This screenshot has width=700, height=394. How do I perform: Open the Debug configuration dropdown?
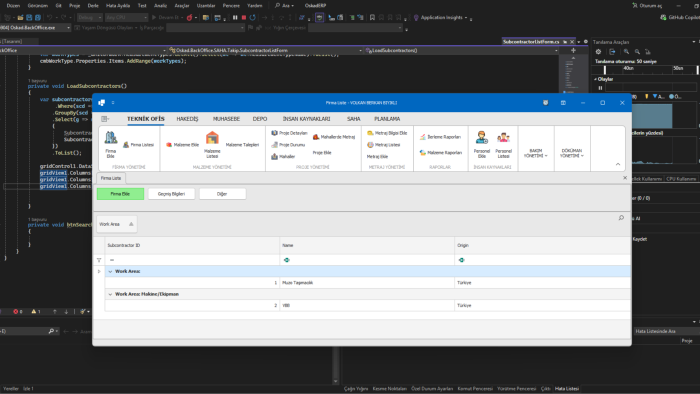89,17
